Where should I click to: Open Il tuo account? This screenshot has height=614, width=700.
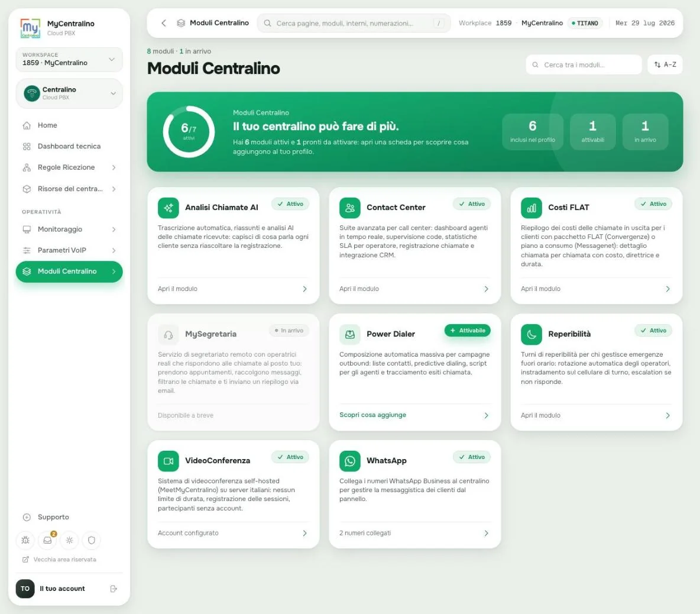pyautogui.click(x=62, y=589)
